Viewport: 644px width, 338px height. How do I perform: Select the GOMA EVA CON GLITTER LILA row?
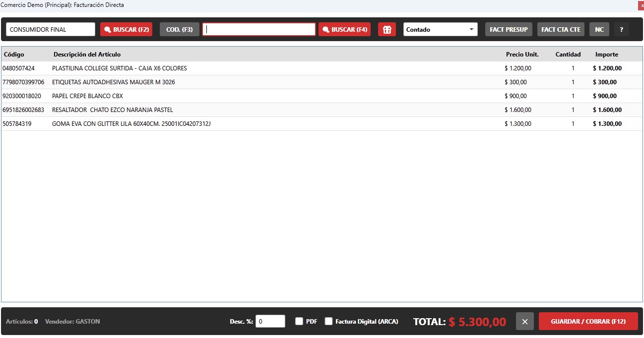(x=322, y=124)
